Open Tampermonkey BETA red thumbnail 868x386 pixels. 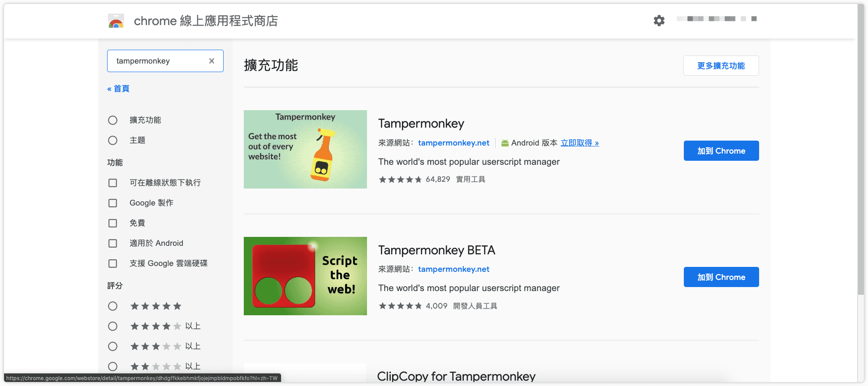point(305,276)
